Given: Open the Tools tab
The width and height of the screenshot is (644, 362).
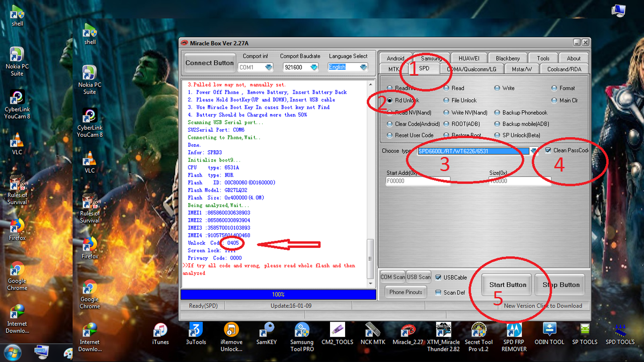Looking at the screenshot, I should (x=543, y=58).
